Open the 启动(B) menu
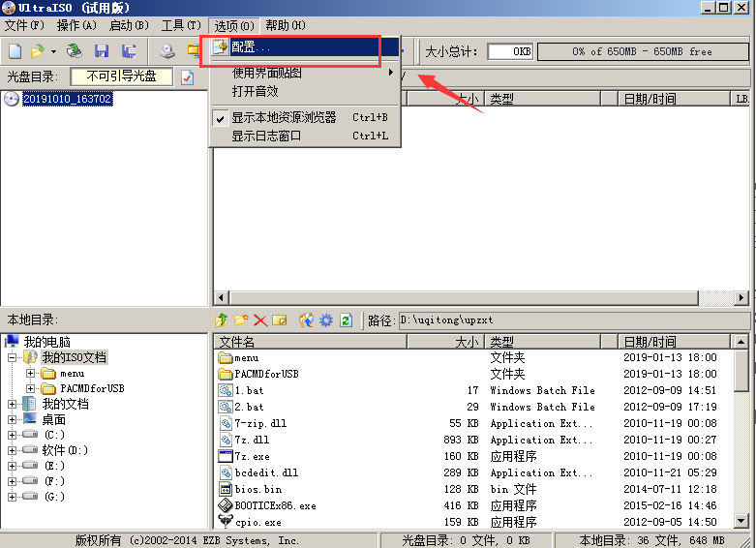Image resolution: width=756 pixels, height=548 pixels. pyautogui.click(x=129, y=25)
